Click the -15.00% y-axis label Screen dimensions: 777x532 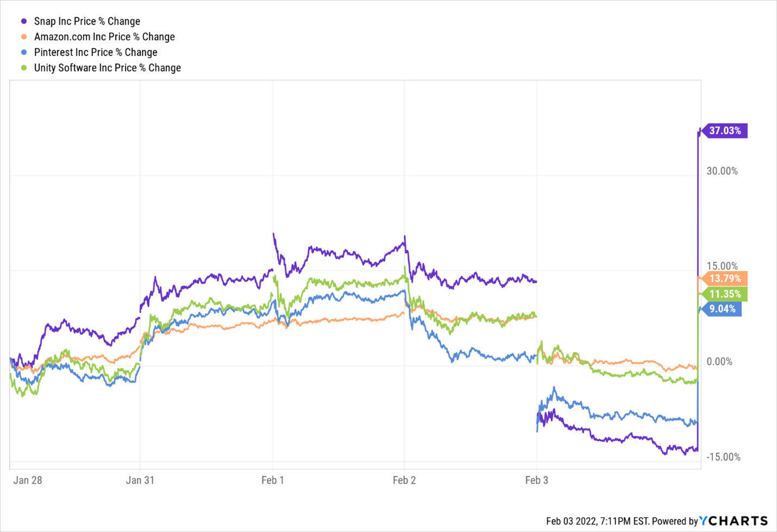coord(723,457)
